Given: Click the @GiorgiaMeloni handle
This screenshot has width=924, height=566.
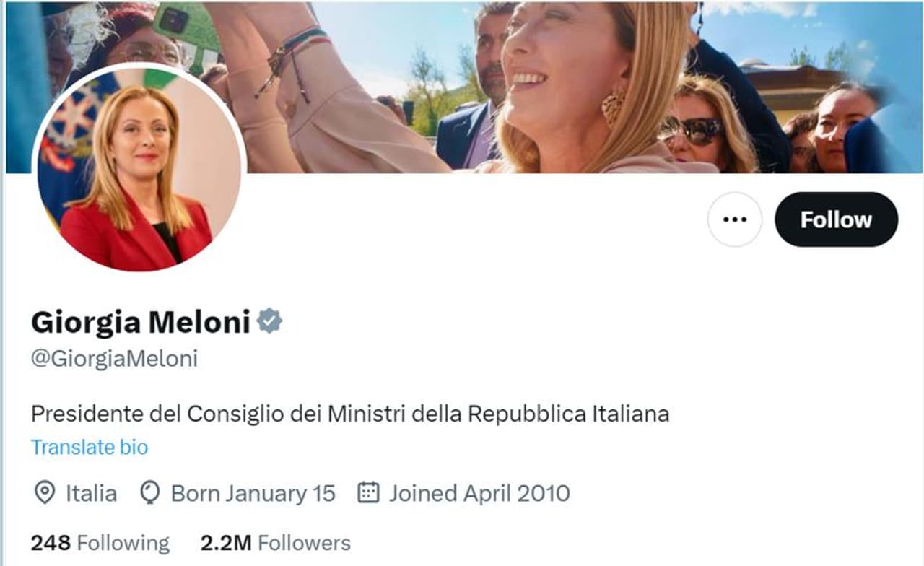Looking at the screenshot, I should coord(114,359).
